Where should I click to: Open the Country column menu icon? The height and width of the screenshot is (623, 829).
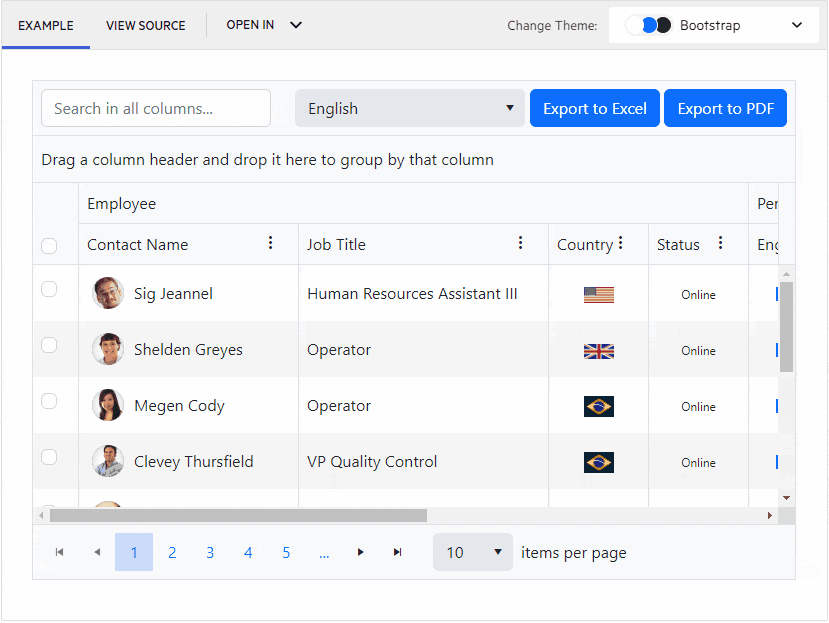coord(621,243)
